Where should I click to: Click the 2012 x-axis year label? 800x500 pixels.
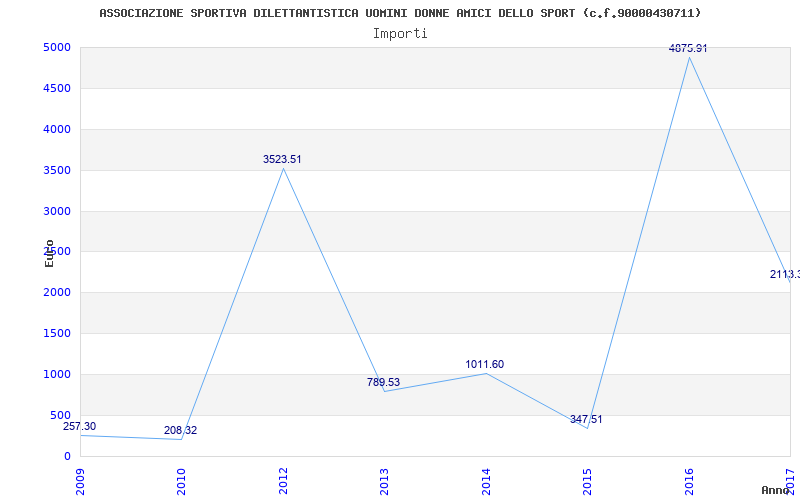tap(283, 482)
